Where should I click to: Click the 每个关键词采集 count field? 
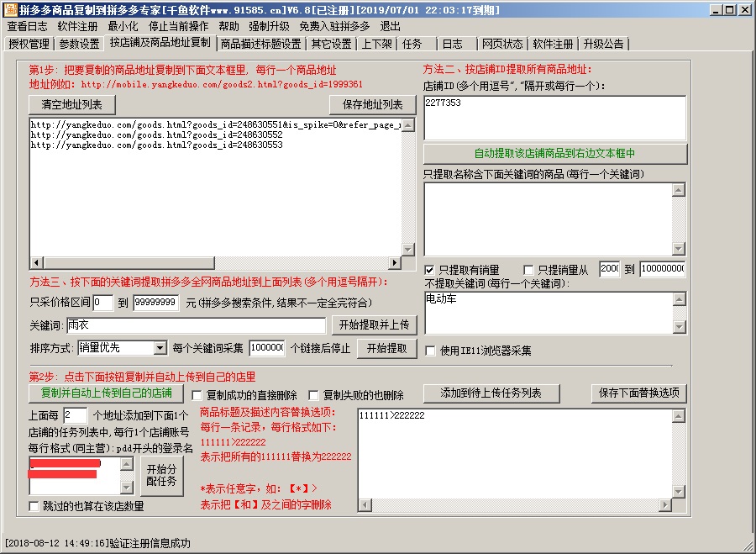coord(267,348)
